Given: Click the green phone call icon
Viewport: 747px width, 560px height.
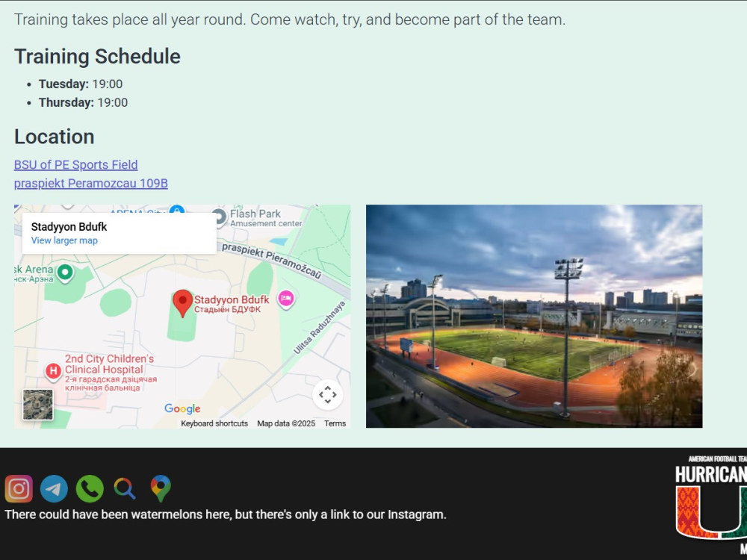Looking at the screenshot, I should point(90,488).
